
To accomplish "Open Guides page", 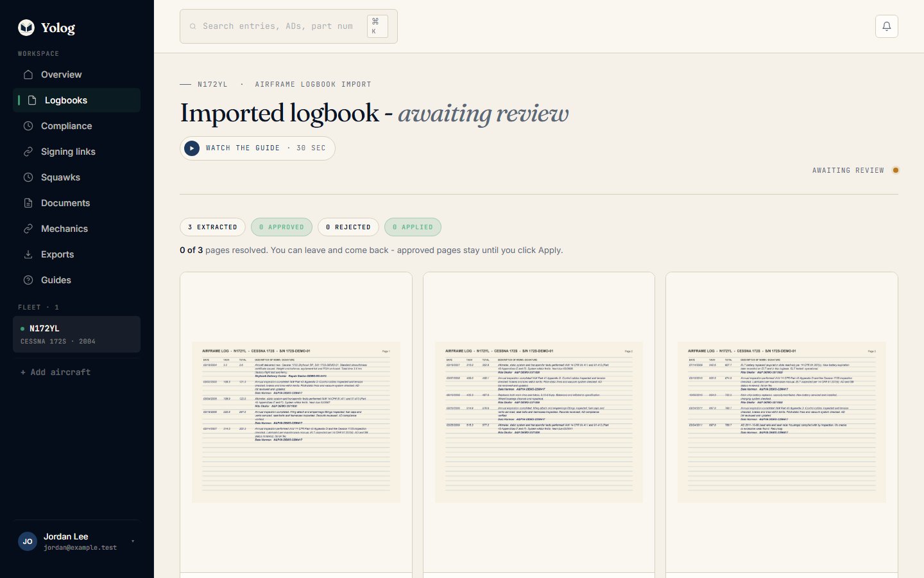I will pos(76,280).
